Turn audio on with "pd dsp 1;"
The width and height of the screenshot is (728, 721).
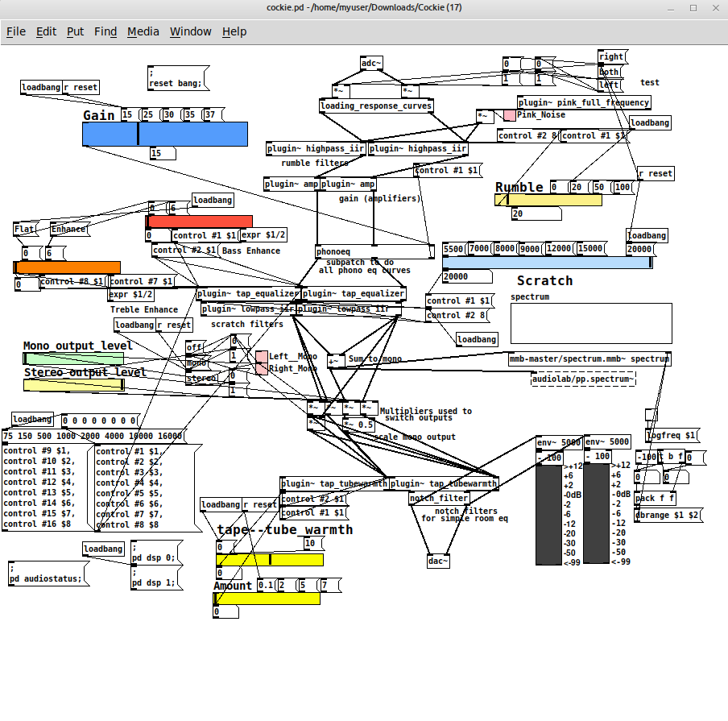(x=156, y=578)
